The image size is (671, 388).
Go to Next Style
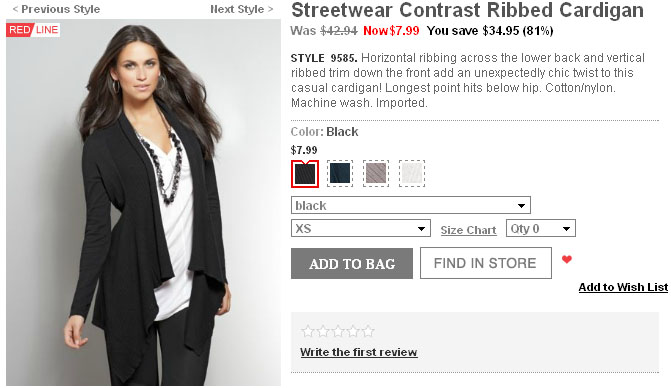click(241, 9)
